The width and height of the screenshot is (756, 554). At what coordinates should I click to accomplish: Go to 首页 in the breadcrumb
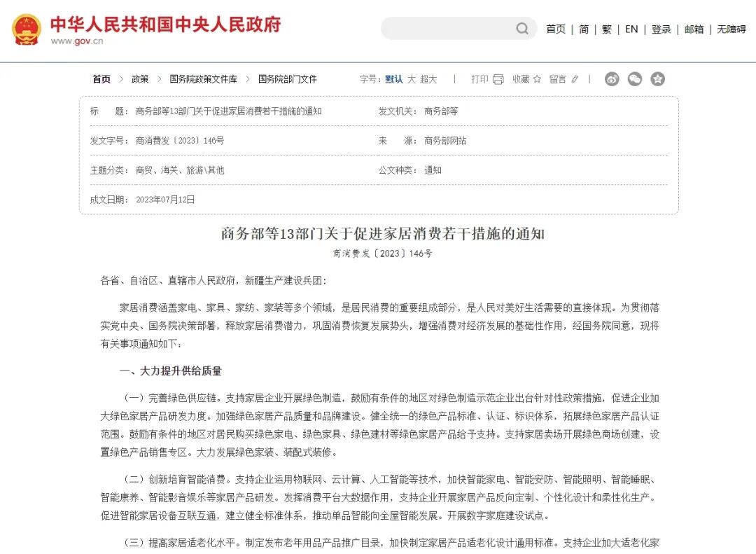coord(101,79)
